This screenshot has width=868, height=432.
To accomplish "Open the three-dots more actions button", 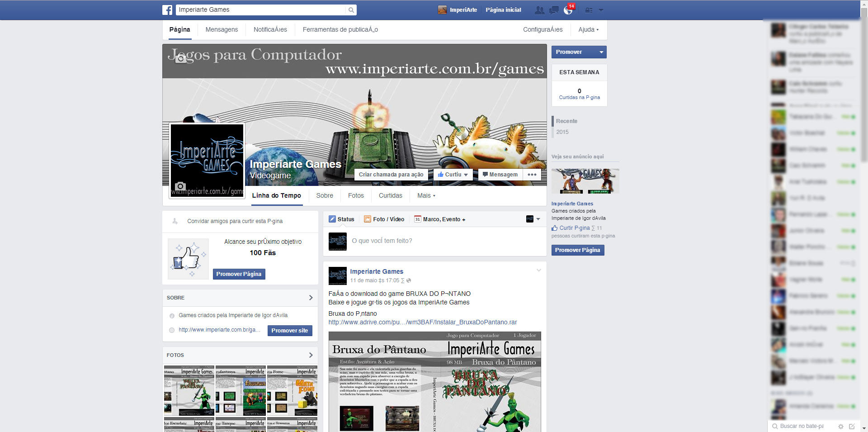I will pos(532,175).
